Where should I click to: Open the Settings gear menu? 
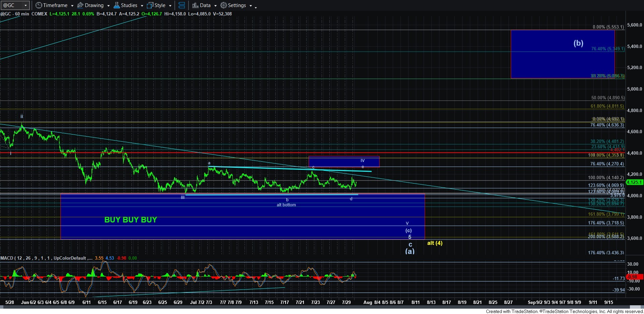pos(236,5)
